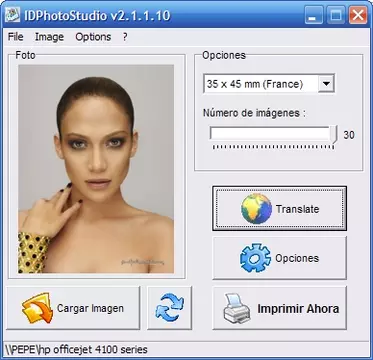Click the Cargar Imagen button text
Viewport: 373px width, 360px height.
[x=90, y=308]
